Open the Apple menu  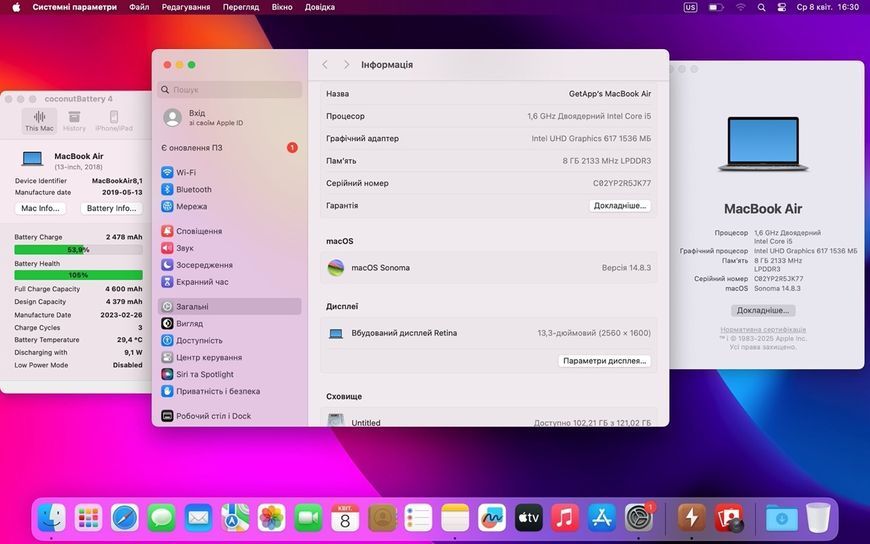(16, 7)
